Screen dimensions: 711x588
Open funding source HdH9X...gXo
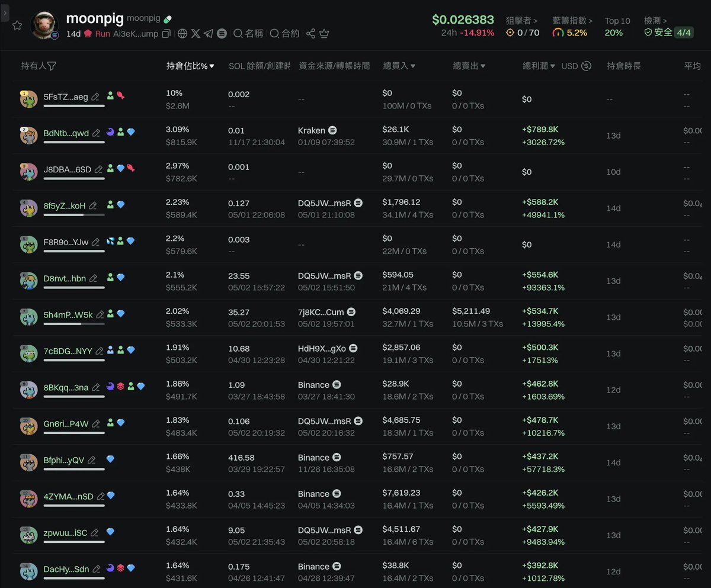[x=322, y=348]
